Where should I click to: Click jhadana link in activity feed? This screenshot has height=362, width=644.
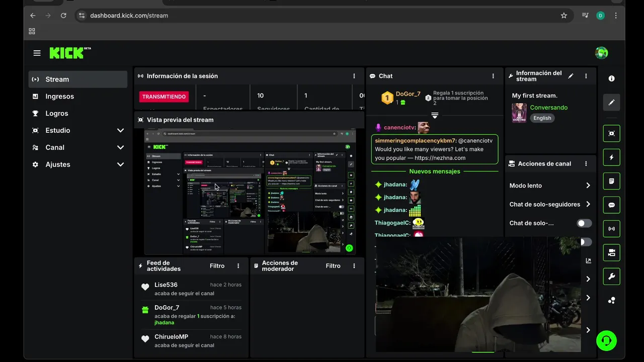(165, 323)
